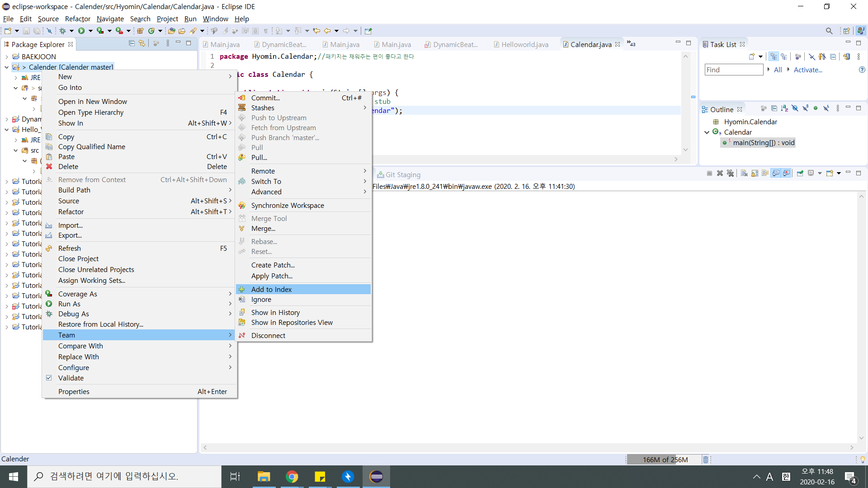
Task: Click the Debug bug icon in toolbar
Action: point(62,31)
